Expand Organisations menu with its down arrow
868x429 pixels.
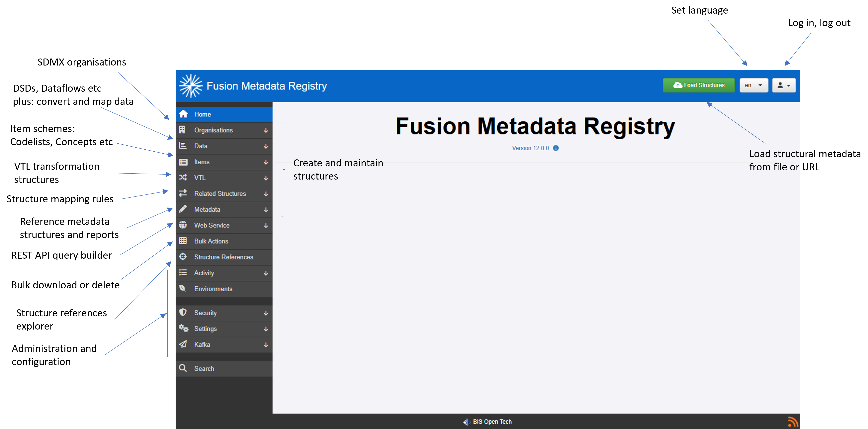[266, 130]
